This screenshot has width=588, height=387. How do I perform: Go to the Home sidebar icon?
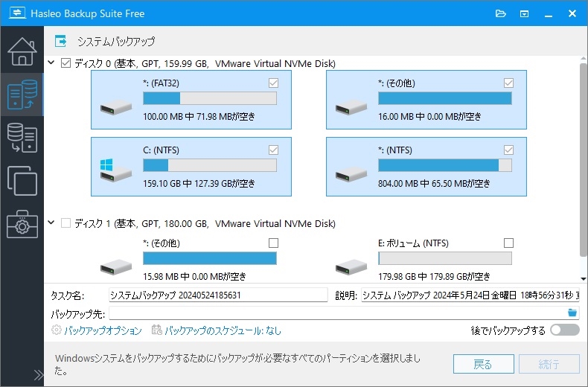tap(22, 51)
